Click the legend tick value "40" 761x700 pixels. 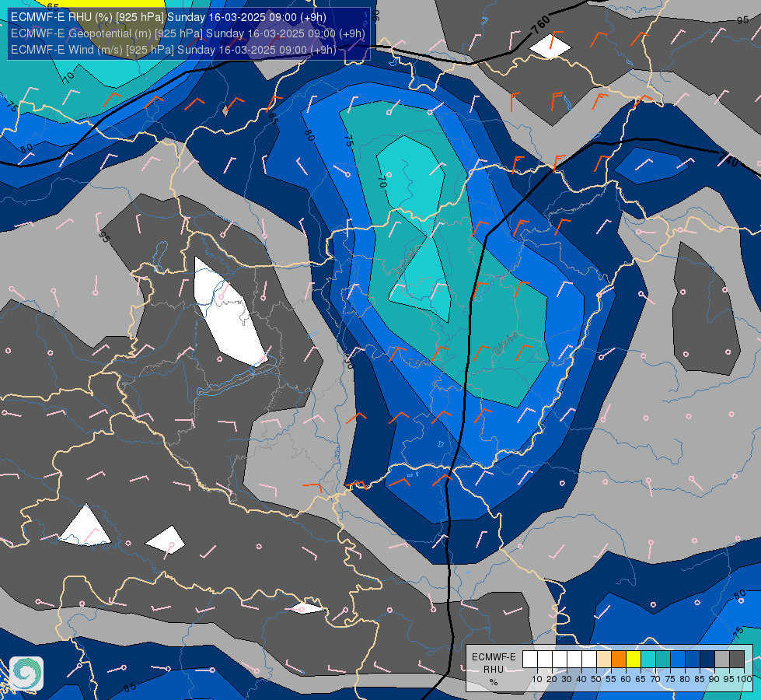pyautogui.click(x=581, y=679)
